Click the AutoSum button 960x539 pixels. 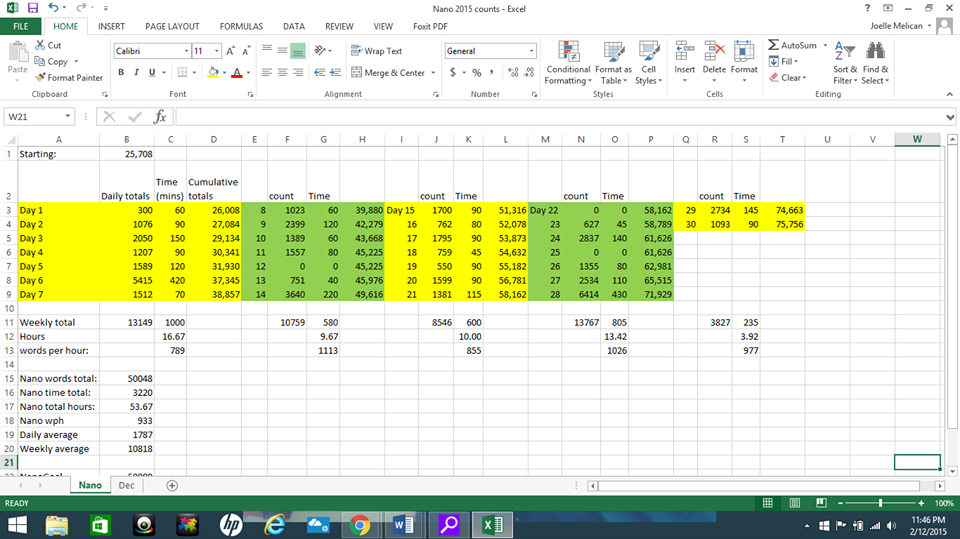click(x=792, y=45)
